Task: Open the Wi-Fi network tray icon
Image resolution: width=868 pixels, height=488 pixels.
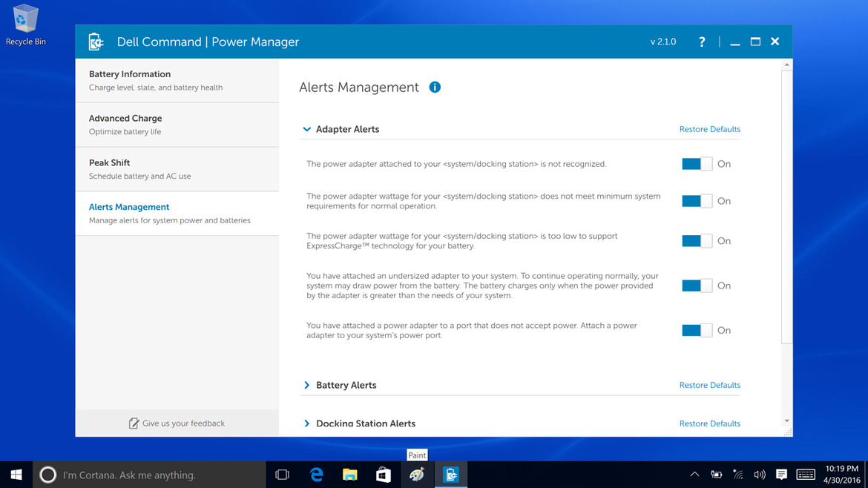Action: [x=738, y=474]
